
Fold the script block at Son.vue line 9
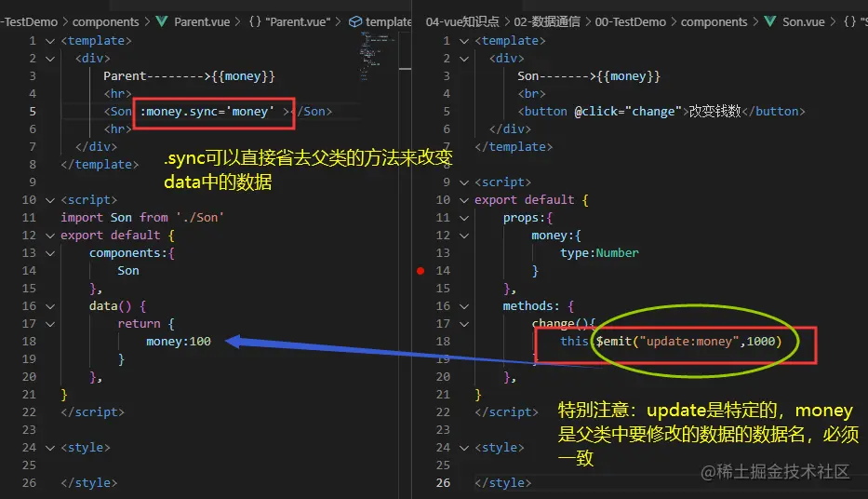464,182
